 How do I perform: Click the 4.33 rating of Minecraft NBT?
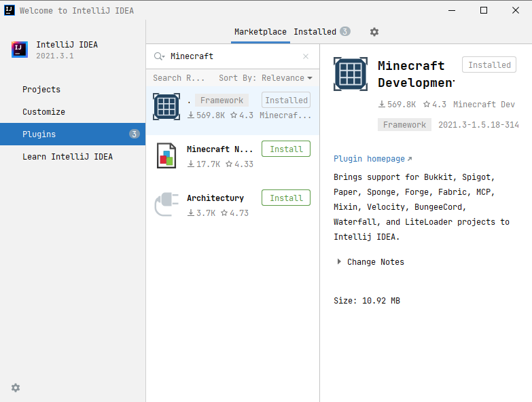240,164
